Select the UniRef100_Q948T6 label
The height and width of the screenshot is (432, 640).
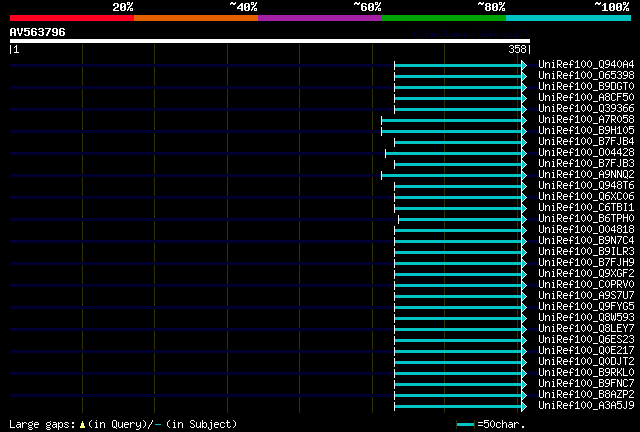(x=586, y=186)
